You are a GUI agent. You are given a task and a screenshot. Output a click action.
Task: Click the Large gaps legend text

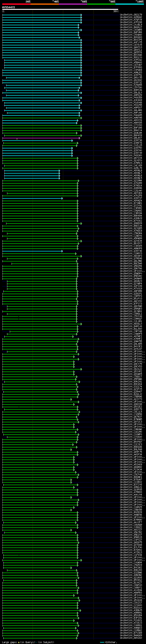pyautogui.click(x=28, y=642)
